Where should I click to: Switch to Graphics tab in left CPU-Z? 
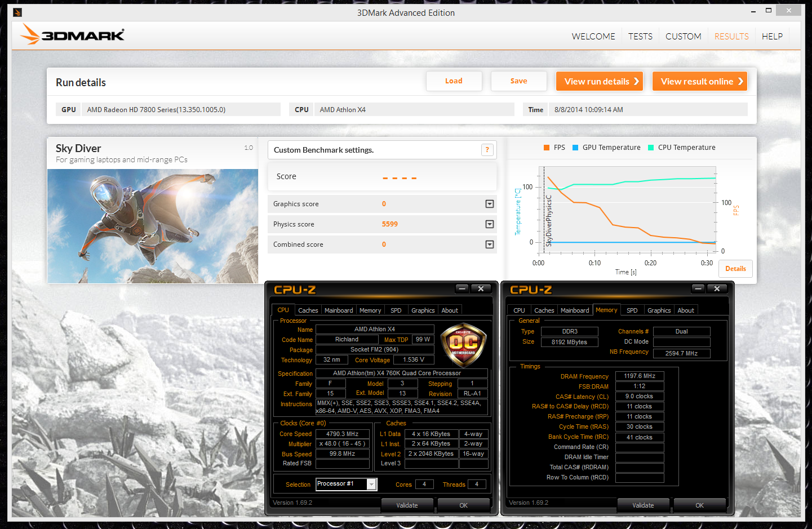(423, 310)
